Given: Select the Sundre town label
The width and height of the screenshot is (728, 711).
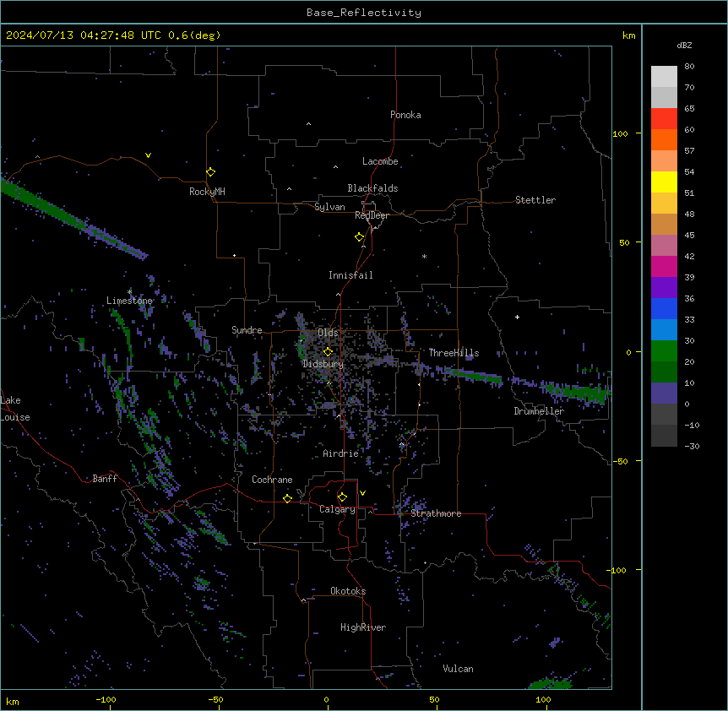Looking at the screenshot, I should pyautogui.click(x=247, y=330).
